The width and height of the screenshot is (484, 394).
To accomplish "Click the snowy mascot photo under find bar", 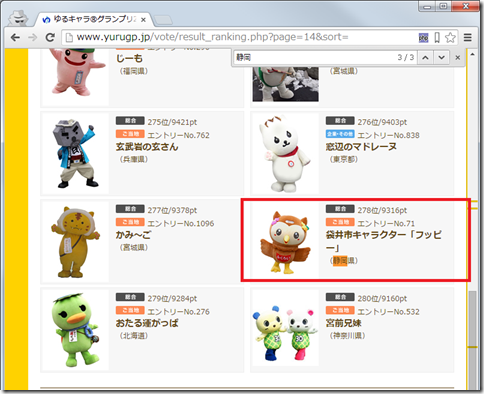I will point(286,84).
